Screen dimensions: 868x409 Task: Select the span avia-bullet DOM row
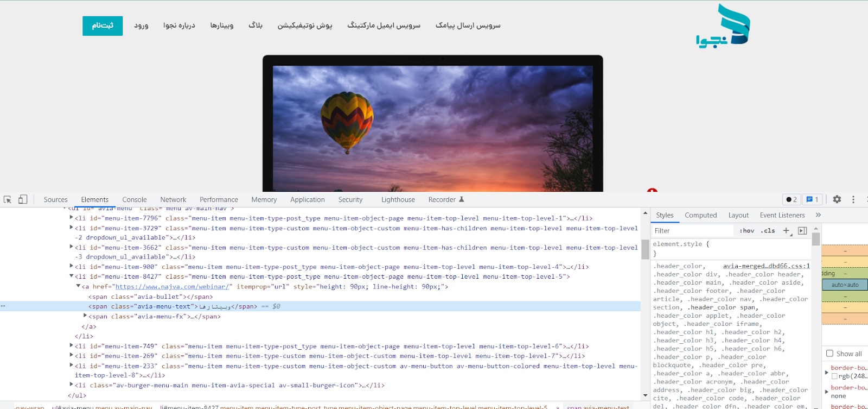coord(151,297)
